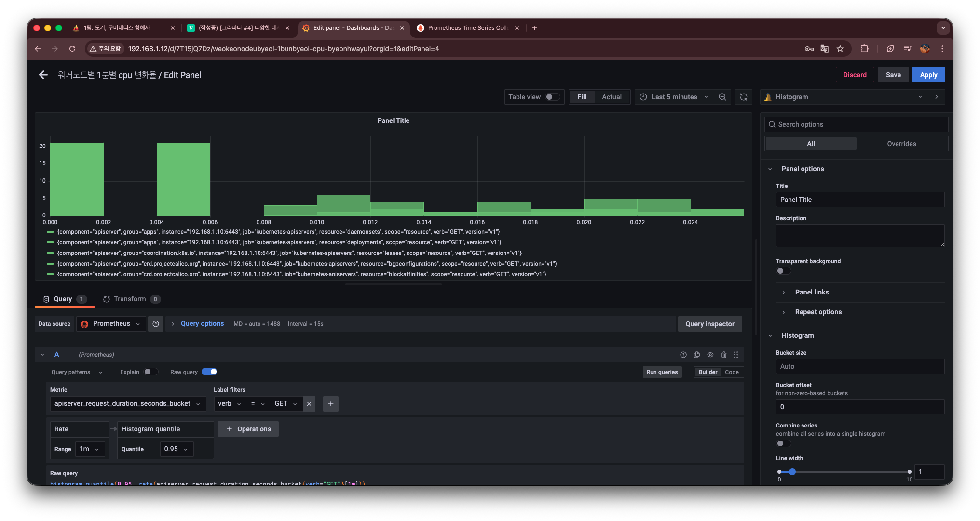The height and width of the screenshot is (521, 980).
Task: Delete query A with the trash icon
Action: click(x=724, y=355)
